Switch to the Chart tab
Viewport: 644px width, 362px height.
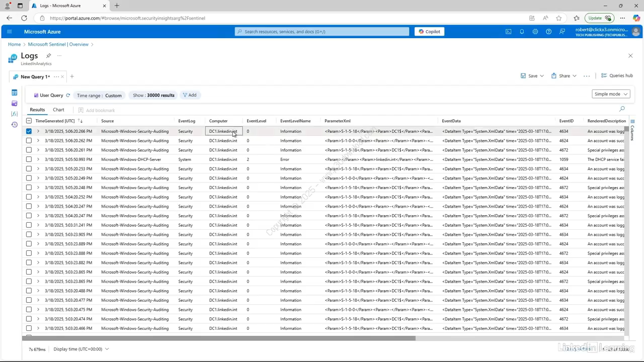coord(58,110)
